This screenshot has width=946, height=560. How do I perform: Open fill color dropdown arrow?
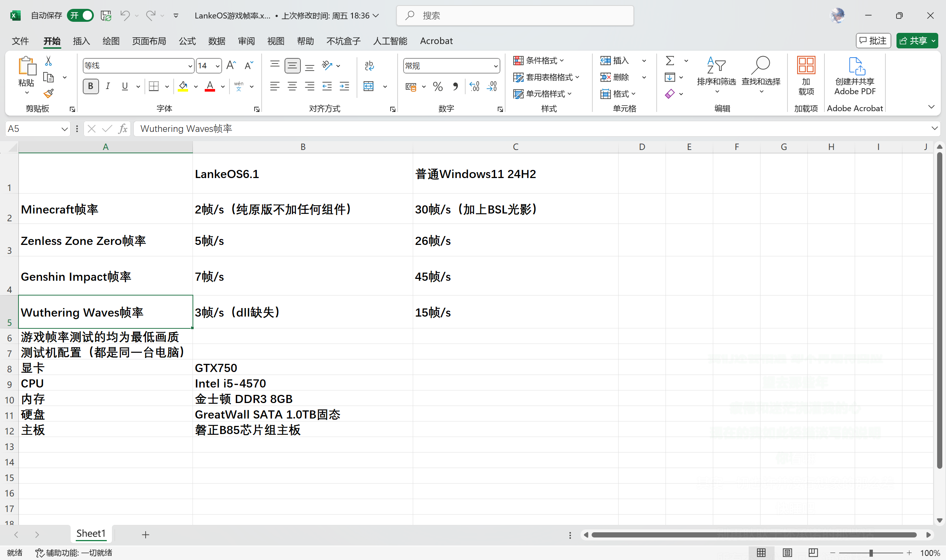[x=195, y=87]
